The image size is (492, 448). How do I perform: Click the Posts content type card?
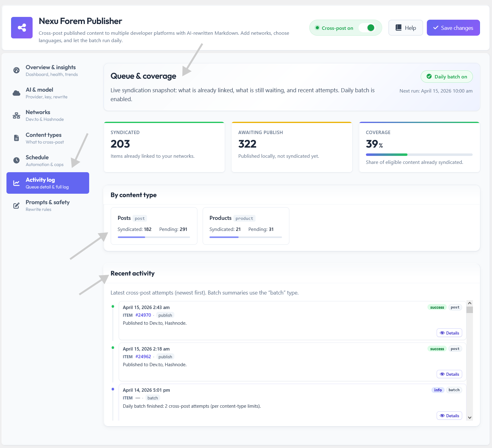[154, 226]
